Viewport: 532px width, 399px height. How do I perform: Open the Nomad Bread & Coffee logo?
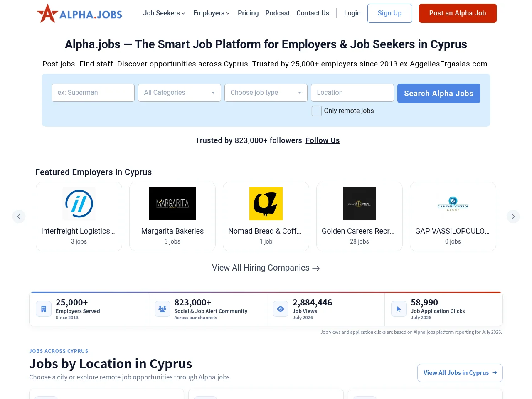tap(266, 204)
